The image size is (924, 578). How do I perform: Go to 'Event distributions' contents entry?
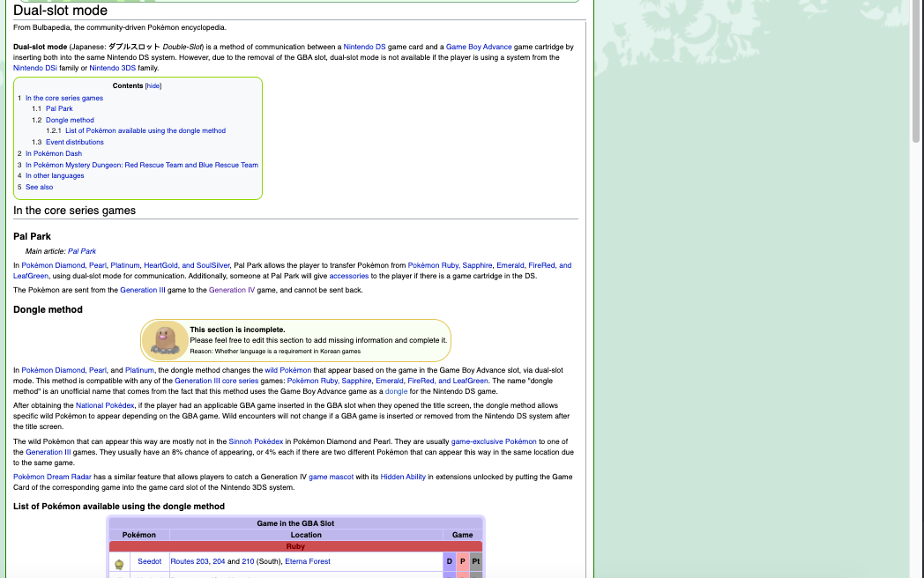click(74, 142)
